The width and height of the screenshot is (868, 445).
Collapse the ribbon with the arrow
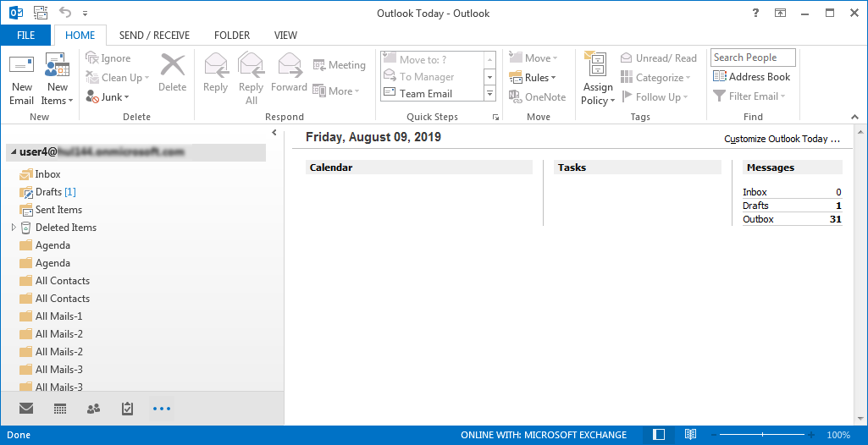point(855,118)
